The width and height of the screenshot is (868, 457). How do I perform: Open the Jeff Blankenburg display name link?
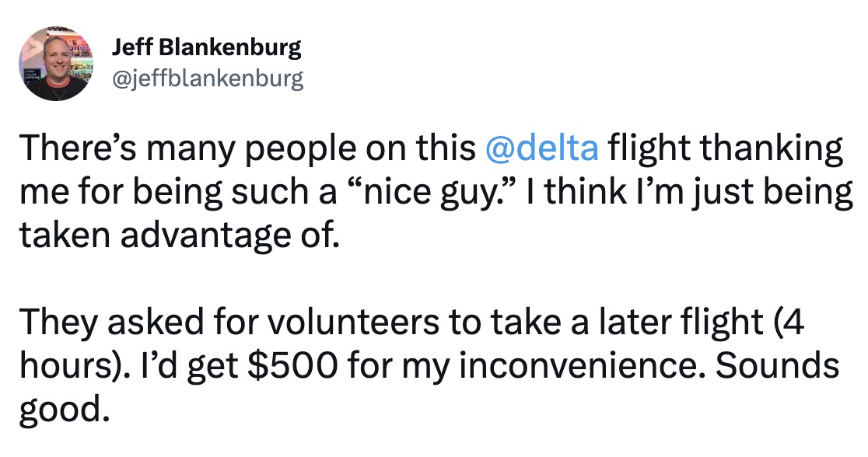pos(206,48)
